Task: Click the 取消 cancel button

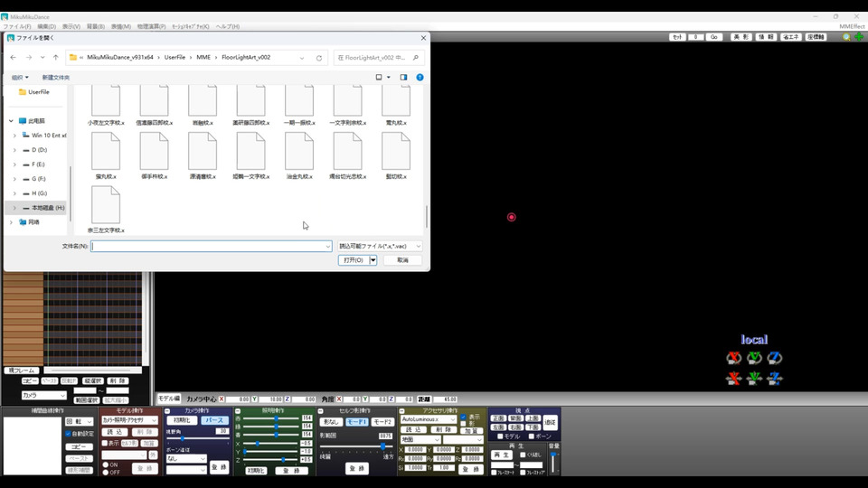Action: coord(402,260)
